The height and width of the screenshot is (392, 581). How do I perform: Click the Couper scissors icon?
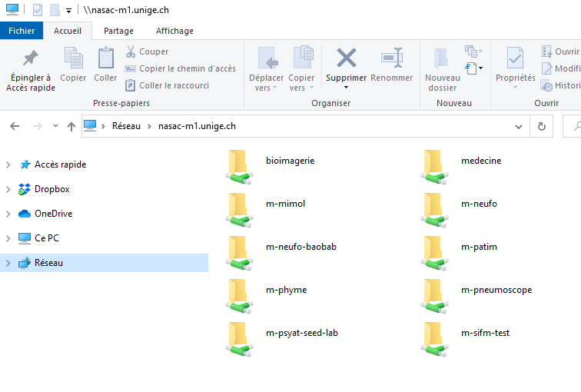tap(131, 51)
